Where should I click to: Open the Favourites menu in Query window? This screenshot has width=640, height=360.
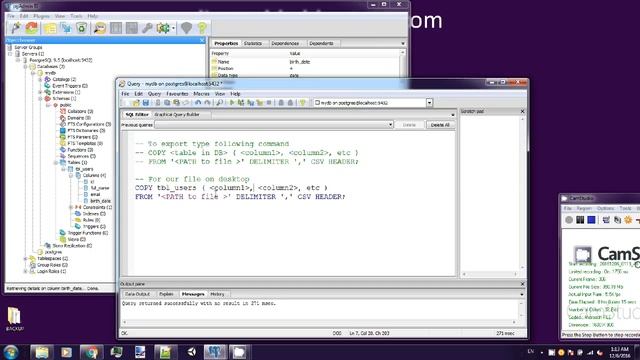[177, 94]
